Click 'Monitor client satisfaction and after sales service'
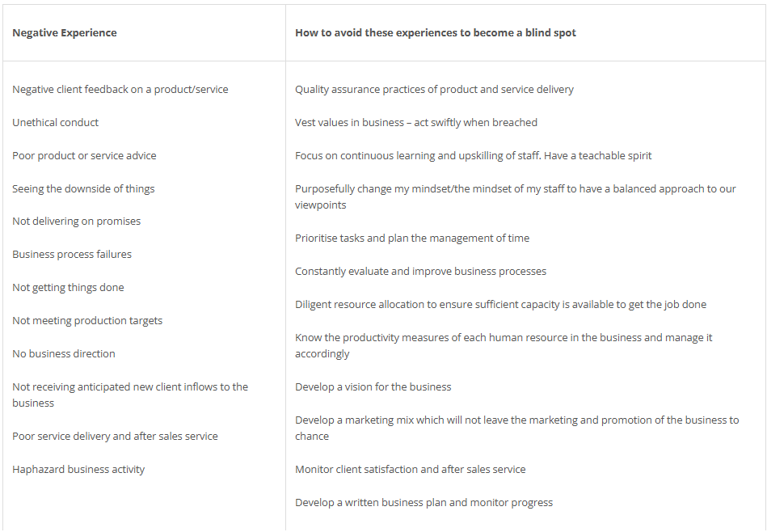The height and width of the screenshot is (532, 767). (x=410, y=470)
